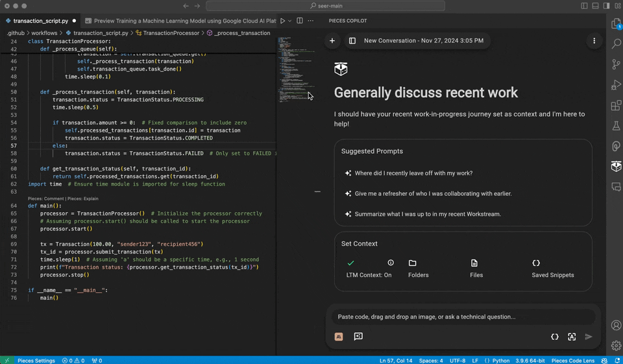Split the editor right
The width and height of the screenshot is (623, 364).
pyautogui.click(x=300, y=21)
